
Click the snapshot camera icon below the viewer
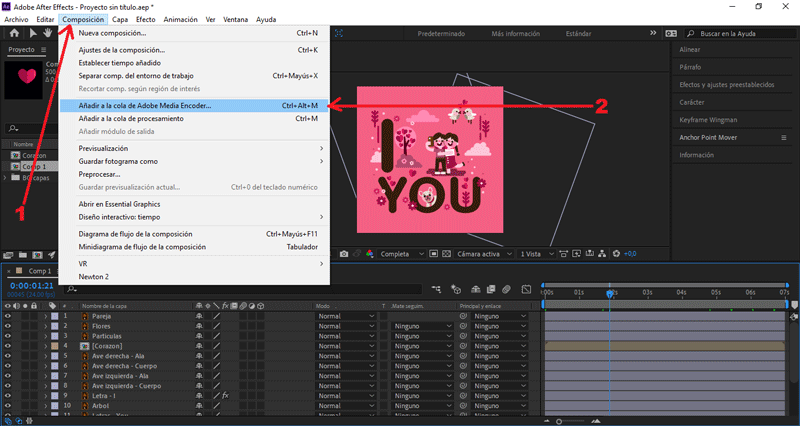point(344,254)
